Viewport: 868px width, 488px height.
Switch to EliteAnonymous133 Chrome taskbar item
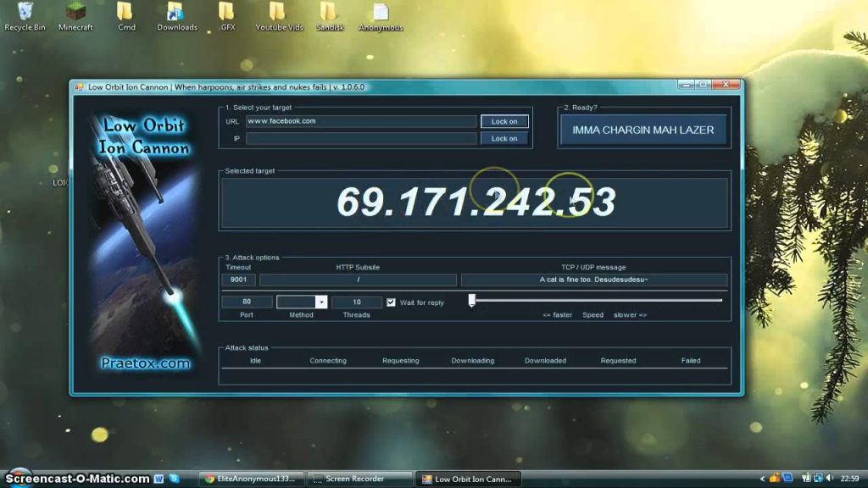pos(251,480)
